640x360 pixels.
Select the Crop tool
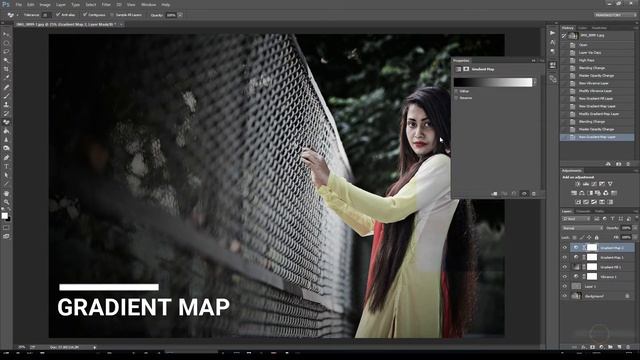[6, 69]
